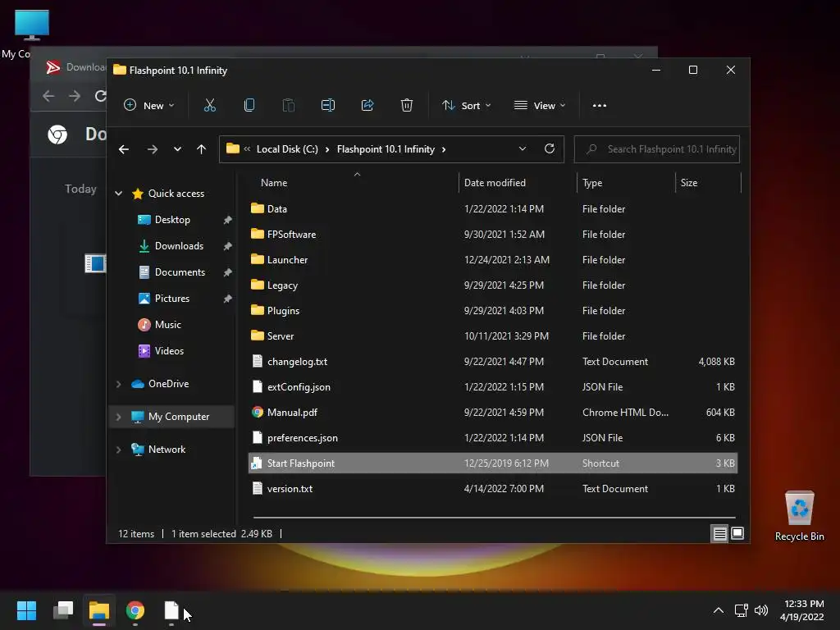
Task: Click back arrow in Downloads browser window
Action: [x=48, y=97]
